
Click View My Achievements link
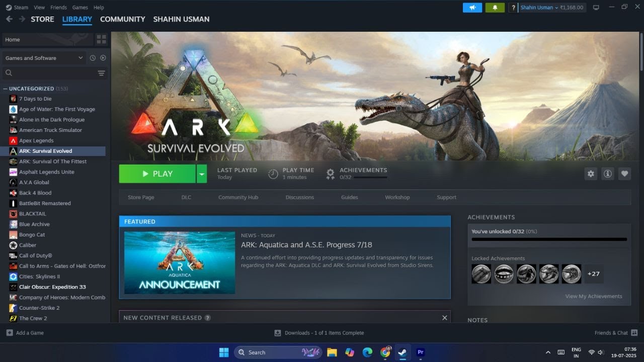coord(593,296)
